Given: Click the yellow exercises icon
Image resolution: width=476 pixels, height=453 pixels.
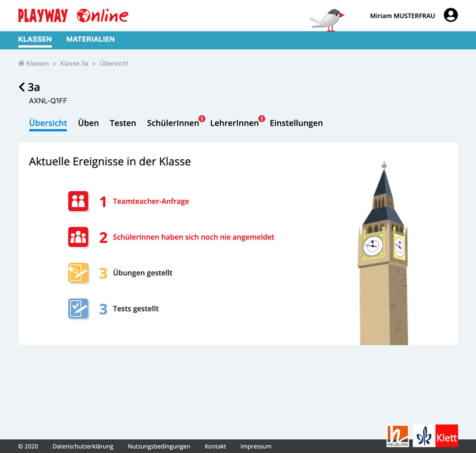Looking at the screenshot, I should tap(78, 273).
